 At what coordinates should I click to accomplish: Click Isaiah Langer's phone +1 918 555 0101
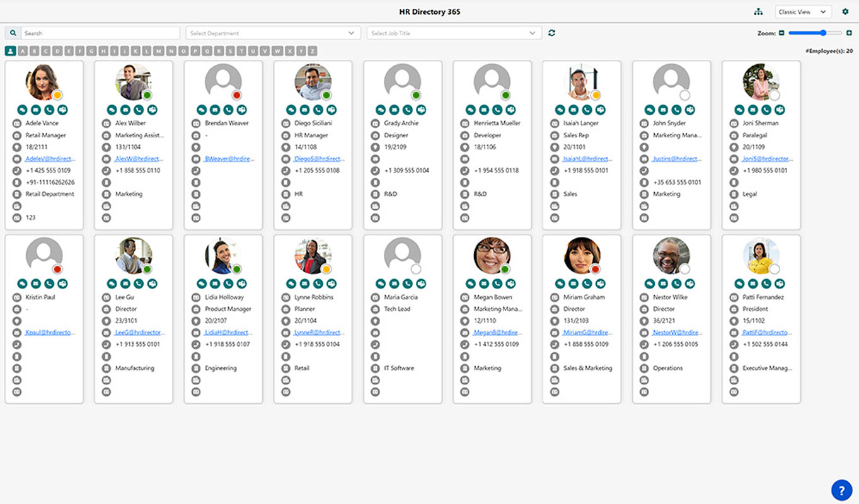pyautogui.click(x=585, y=171)
